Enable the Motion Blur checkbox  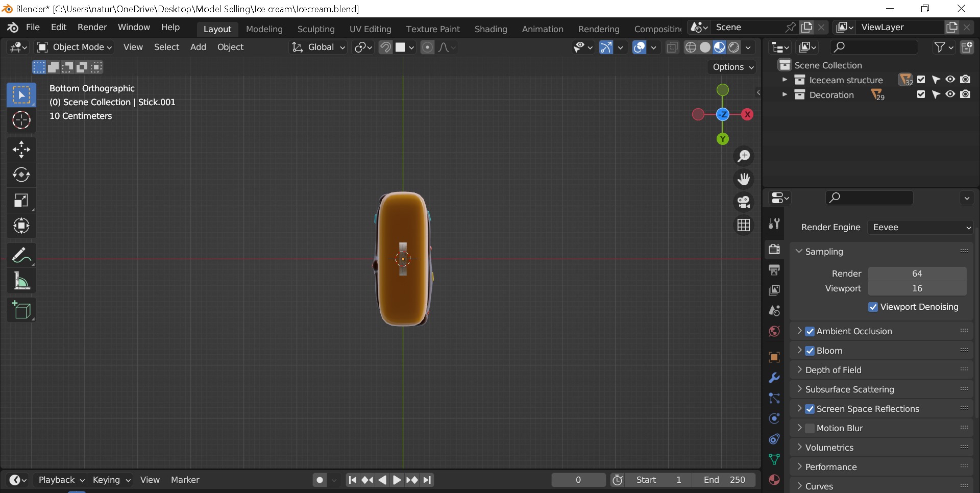coord(810,429)
